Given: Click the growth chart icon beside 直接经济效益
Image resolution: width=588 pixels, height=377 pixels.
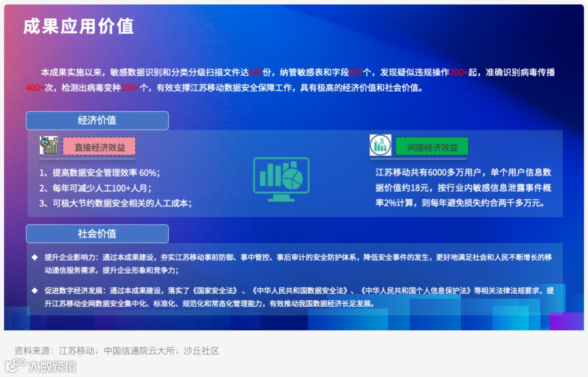Looking at the screenshot, I should 49,145.
